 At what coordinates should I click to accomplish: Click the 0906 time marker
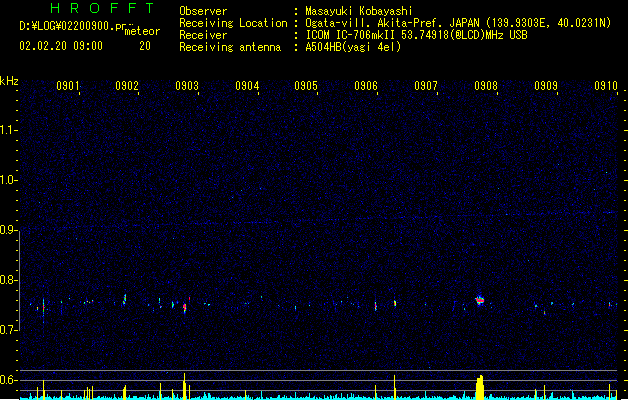(366, 85)
